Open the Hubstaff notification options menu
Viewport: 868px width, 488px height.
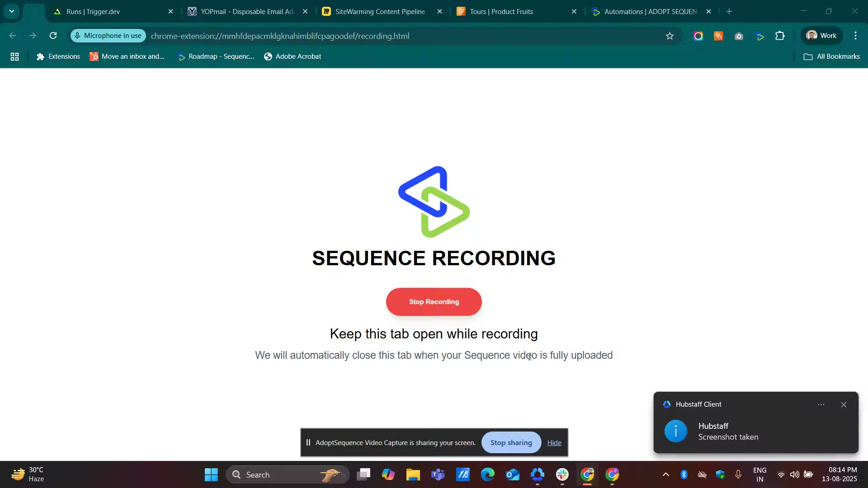822,404
